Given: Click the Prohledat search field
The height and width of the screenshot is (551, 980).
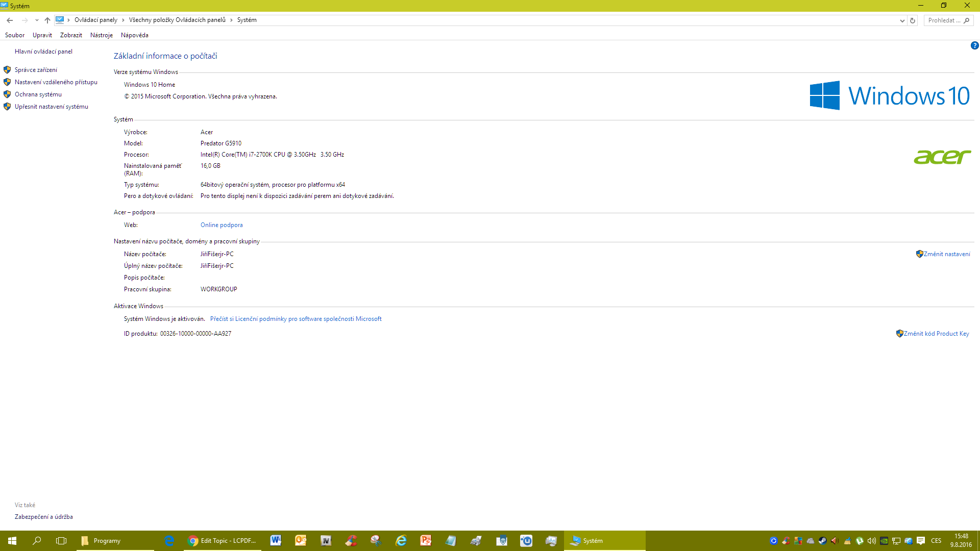Looking at the screenshot, I should pos(944,20).
